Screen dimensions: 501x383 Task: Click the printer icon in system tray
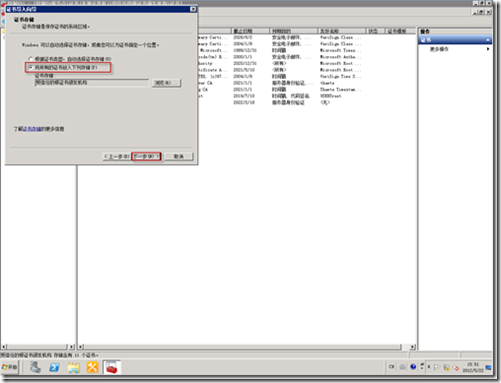click(403, 367)
